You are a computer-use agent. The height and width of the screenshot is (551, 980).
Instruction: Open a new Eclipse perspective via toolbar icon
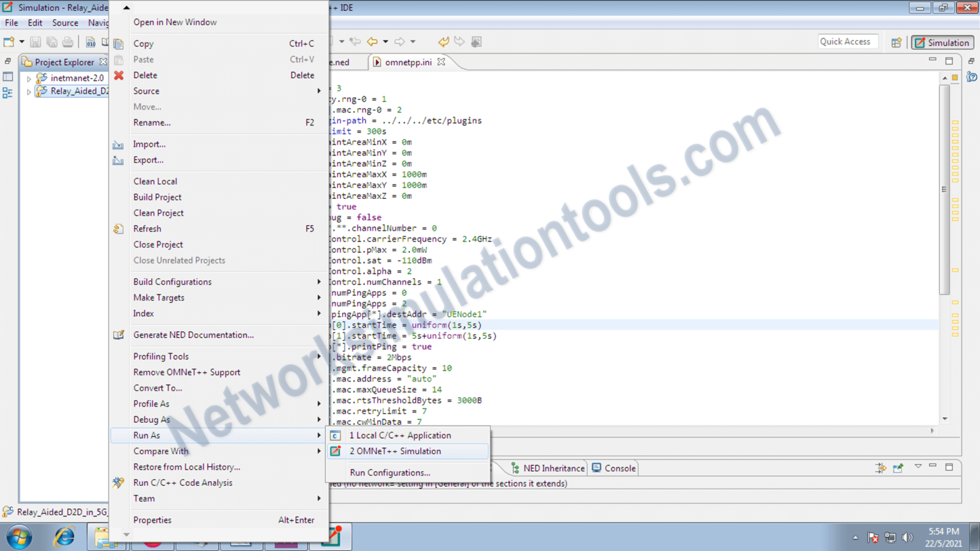(x=896, y=41)
